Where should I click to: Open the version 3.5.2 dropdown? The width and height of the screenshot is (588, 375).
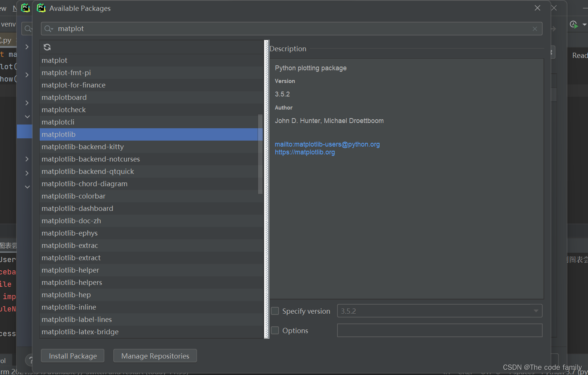(x=536, y=311)
